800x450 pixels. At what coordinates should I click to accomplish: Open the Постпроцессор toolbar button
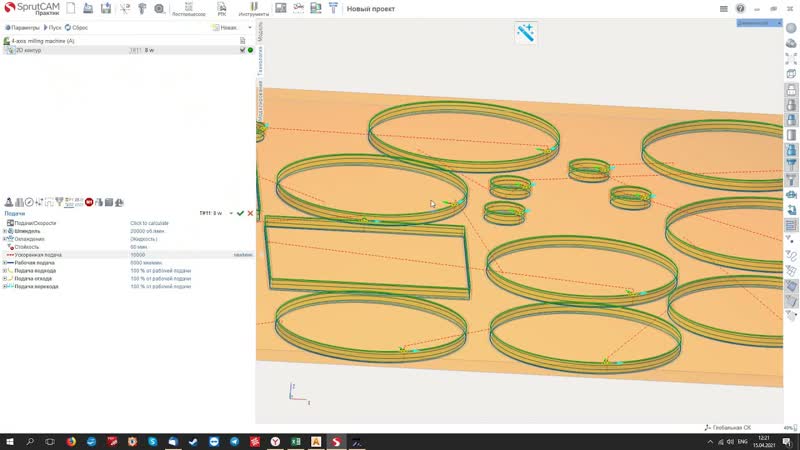pos(188,9)
